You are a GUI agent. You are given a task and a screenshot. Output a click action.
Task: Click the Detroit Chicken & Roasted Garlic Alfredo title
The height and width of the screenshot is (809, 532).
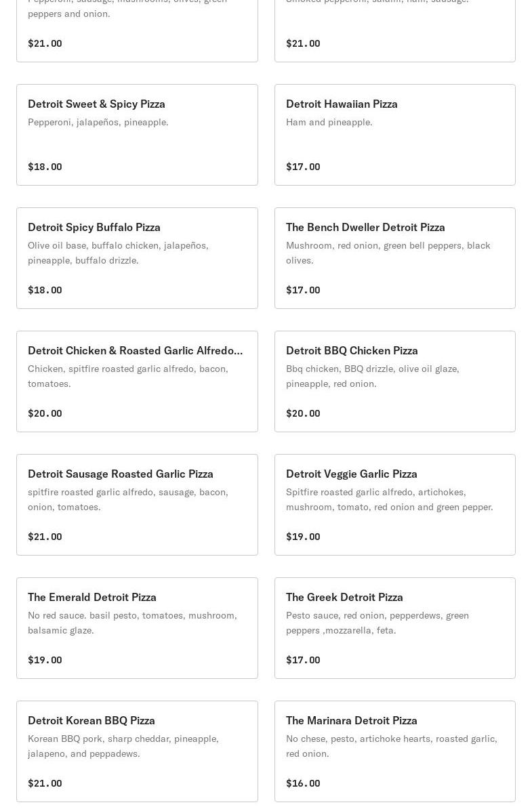pos(135,350)
